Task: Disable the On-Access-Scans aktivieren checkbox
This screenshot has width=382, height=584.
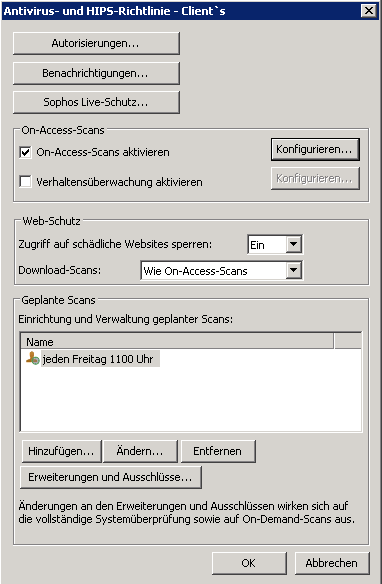Action: point(25,152)
